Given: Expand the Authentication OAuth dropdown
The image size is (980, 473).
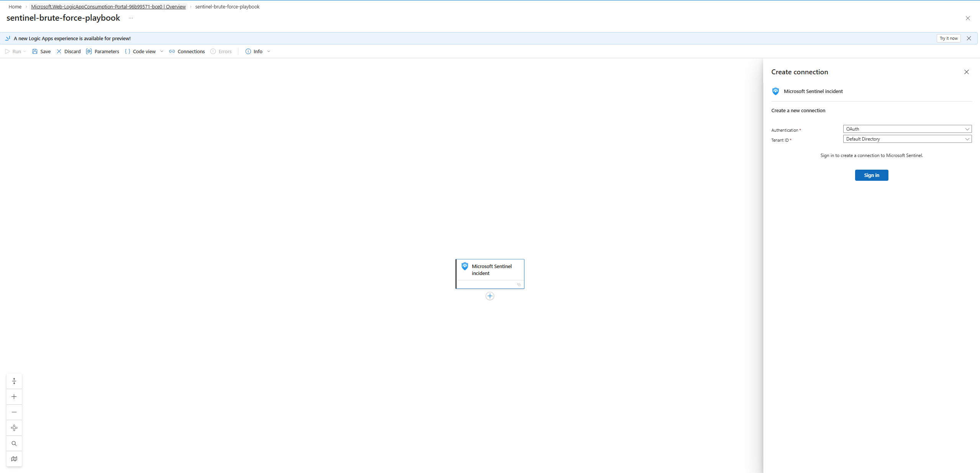Looking at the screenshot, I should click(x=907, y=129).
